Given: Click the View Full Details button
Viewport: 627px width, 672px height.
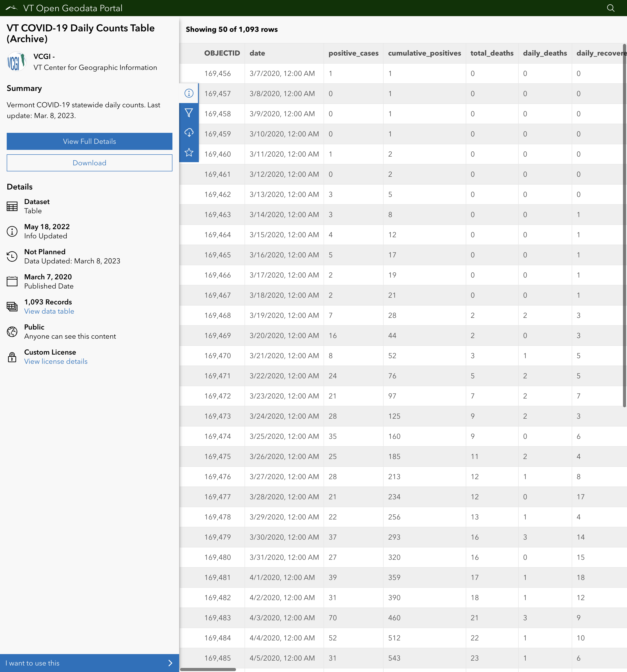Looking at the screenshot, I should pos(89,141).
